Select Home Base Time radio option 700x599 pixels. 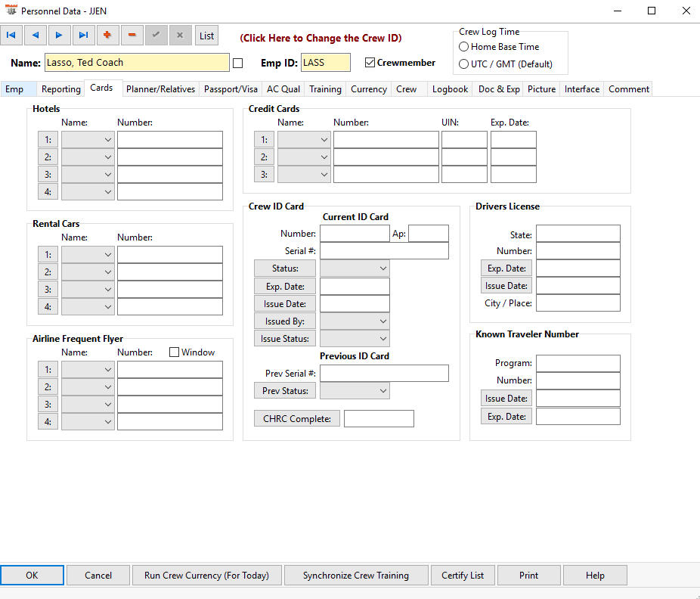click(x=464, y=47)
